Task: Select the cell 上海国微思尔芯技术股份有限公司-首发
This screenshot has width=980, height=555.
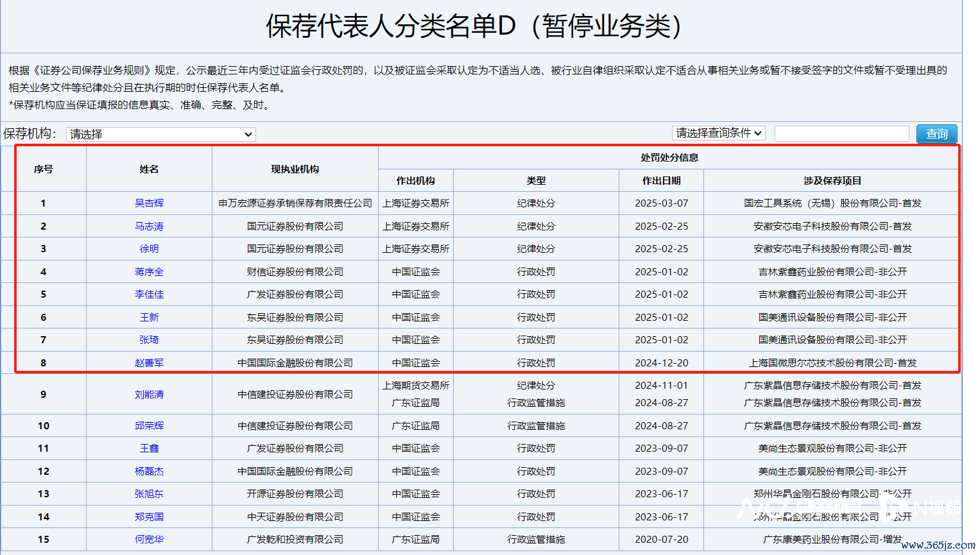Action: coord(832,363)
